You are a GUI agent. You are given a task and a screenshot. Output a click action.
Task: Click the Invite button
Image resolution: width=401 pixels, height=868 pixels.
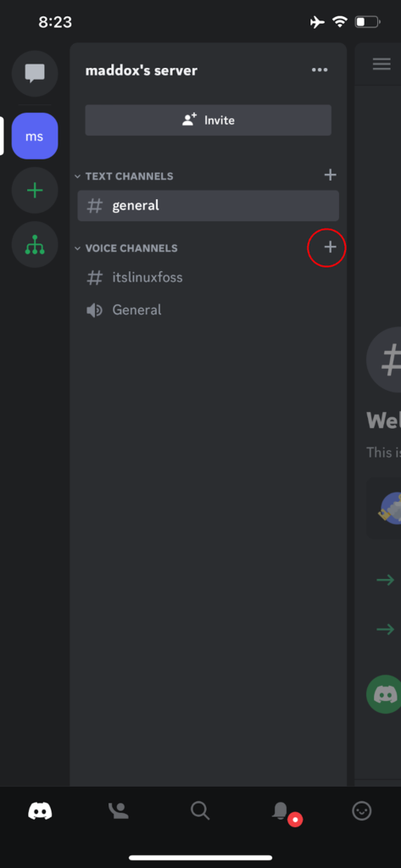point(209,120)
